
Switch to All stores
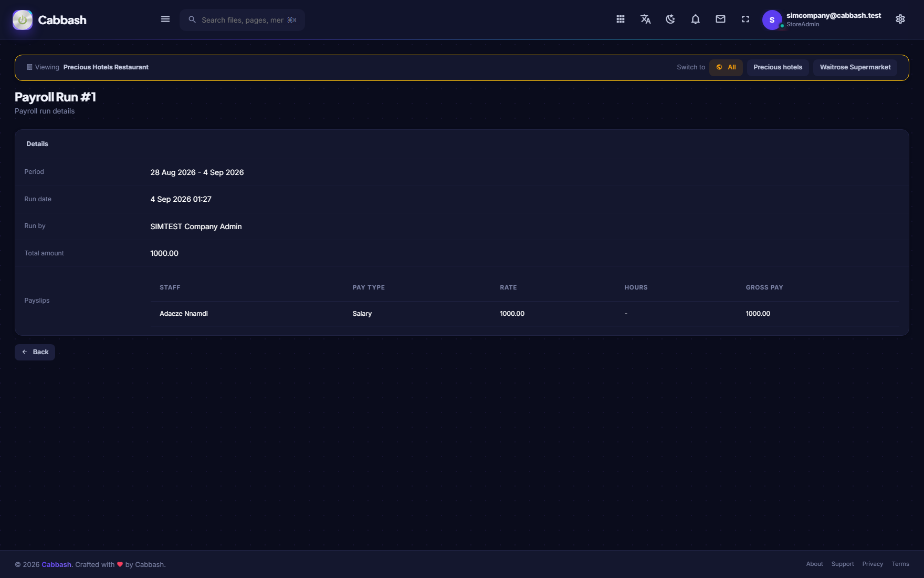click(x=726, y=67)
